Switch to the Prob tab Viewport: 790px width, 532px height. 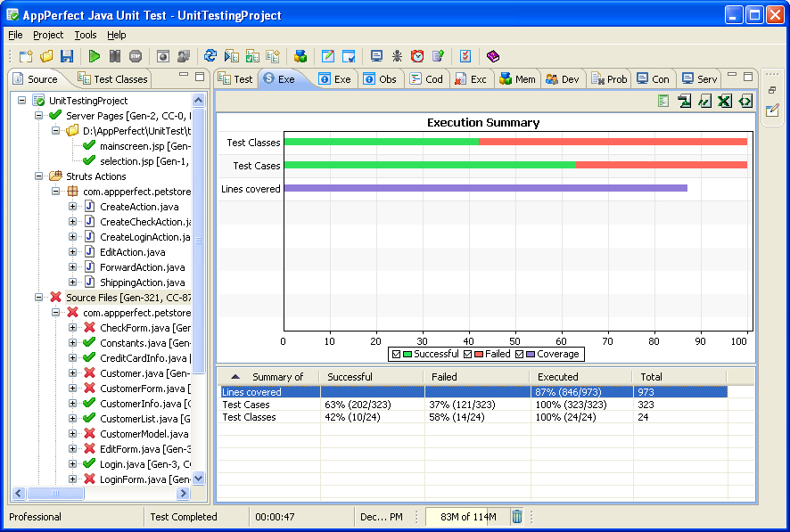(x=609, y=79)
